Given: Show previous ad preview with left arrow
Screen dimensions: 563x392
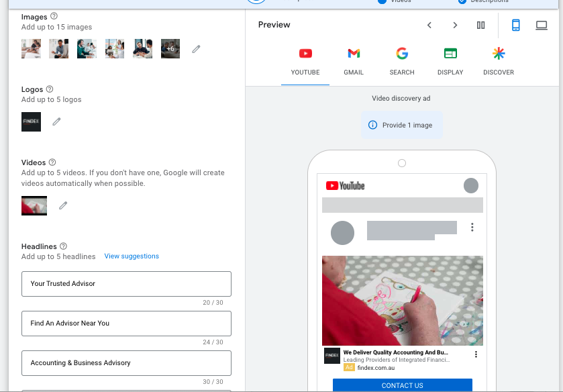Looking at the screenshot, I should (x=429, y=26).
